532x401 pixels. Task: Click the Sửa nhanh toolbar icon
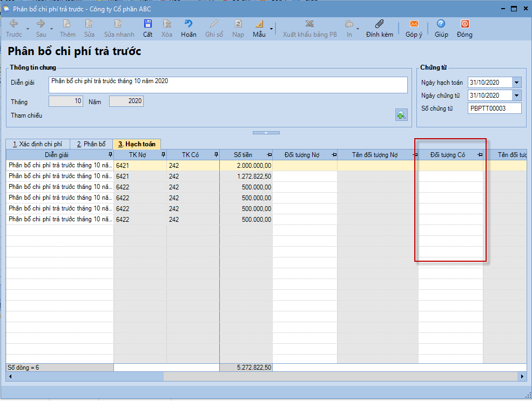pyautogui.click(x=119, y=28)
